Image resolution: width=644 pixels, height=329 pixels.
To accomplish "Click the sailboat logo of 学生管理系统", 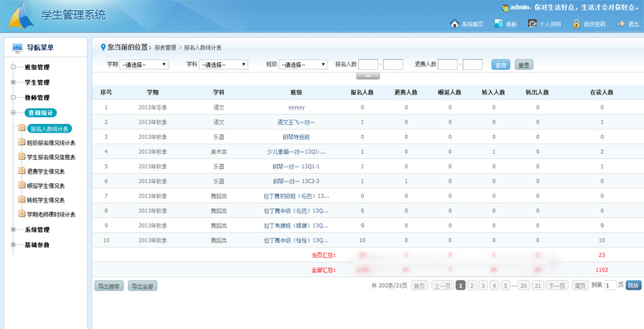I will click(22, 16).
